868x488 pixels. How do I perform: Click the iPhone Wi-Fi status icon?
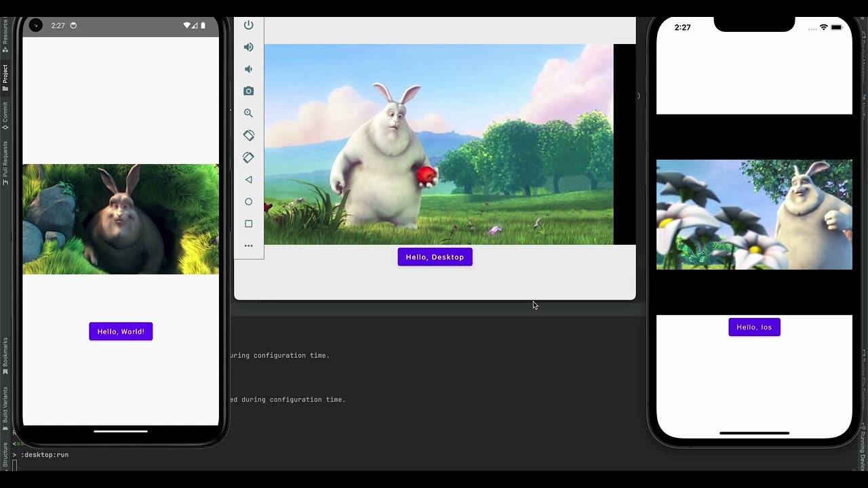click(823, 28)
